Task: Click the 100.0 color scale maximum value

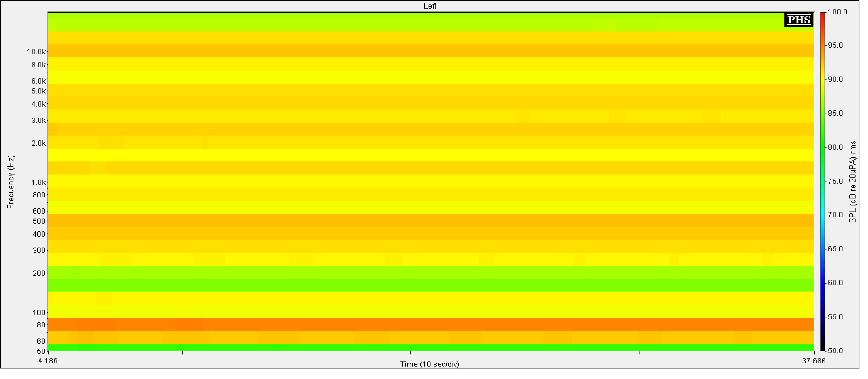Action: pyautogui.click(x=837, y=12)
